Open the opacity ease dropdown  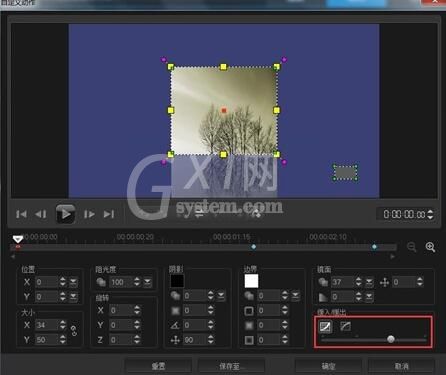147,282
